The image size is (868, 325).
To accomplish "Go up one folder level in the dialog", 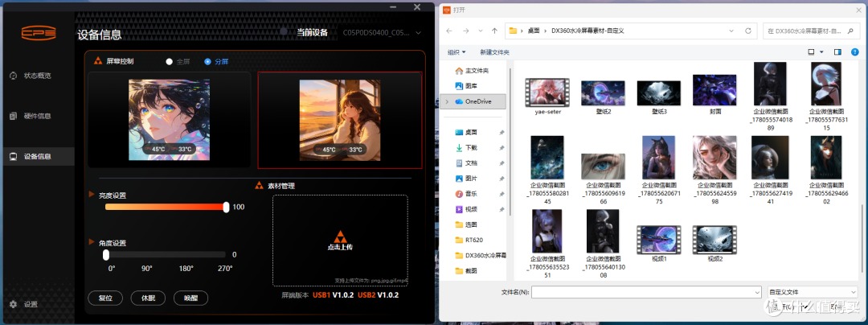I will [x=494, y=31].
